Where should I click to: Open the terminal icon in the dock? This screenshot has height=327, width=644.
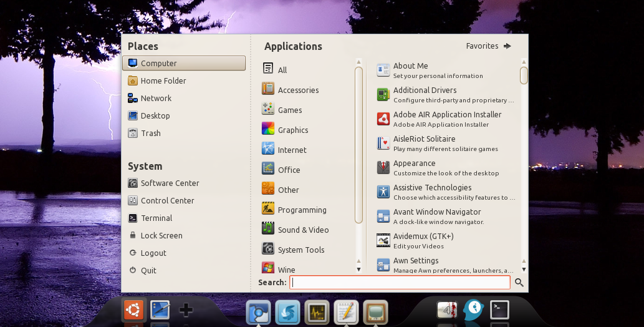[x=499, y=310]
